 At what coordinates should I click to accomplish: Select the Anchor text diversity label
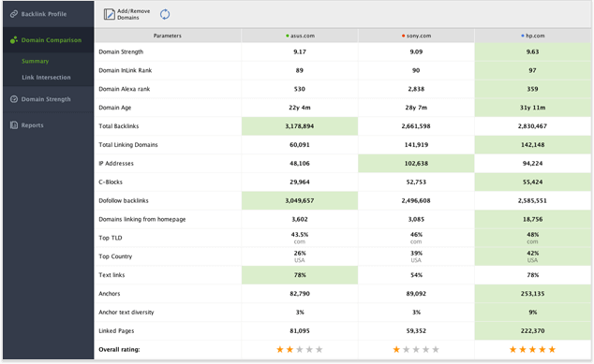[126, 313]
